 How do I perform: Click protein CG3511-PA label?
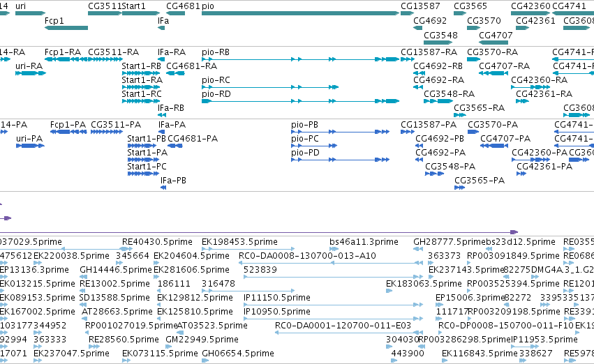[x=116, y=125]
